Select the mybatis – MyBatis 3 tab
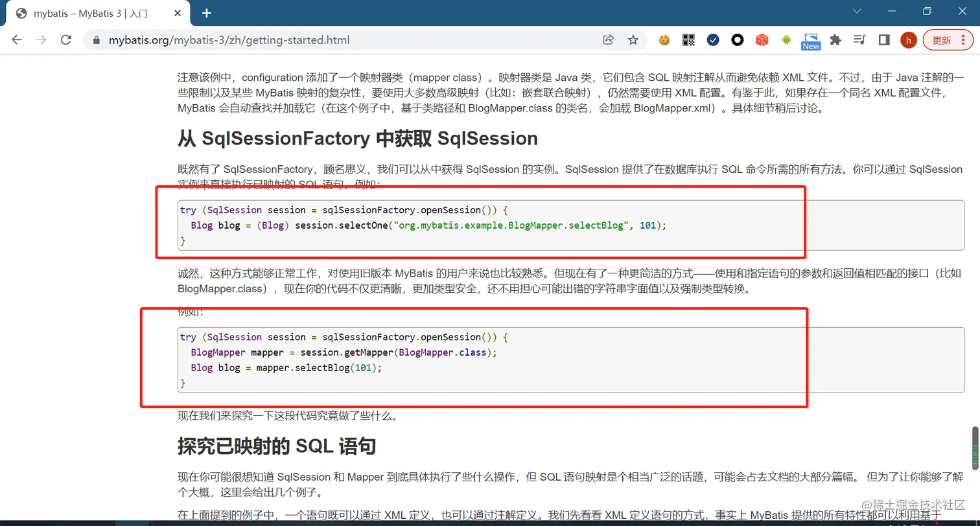 click(x=99, y=14)
